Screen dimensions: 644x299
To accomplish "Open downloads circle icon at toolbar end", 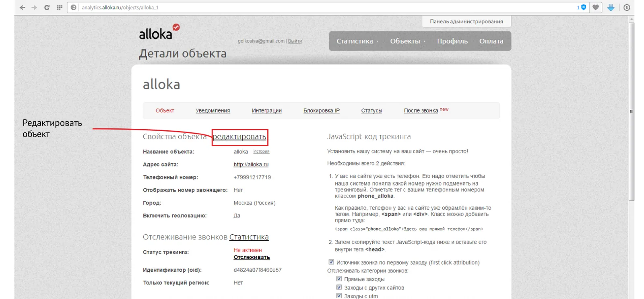I will coord(627,7).
